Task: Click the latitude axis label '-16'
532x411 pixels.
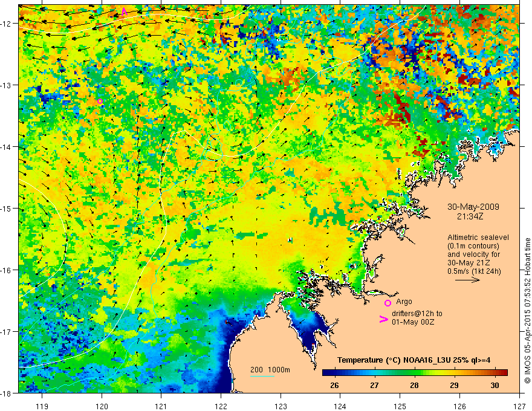Action: (6, 270)
